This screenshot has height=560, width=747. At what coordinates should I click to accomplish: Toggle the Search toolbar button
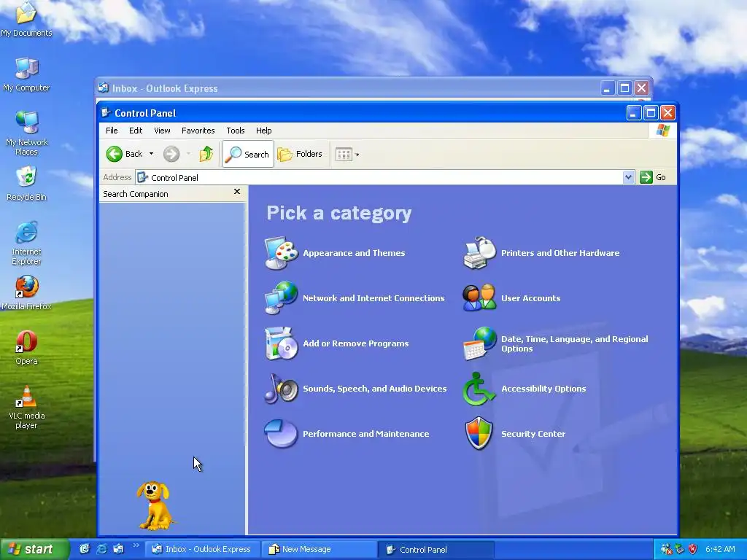(x=248, y=154)
